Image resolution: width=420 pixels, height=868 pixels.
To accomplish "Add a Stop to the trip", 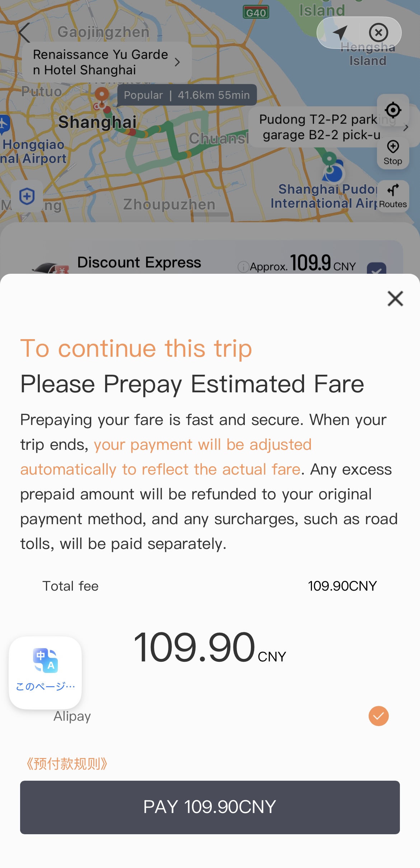I will pyautogui.click(x=393, y=152).
